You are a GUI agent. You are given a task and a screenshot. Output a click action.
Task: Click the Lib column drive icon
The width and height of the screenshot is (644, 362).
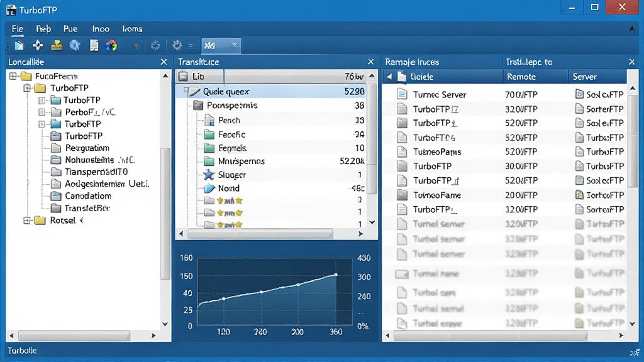(x=183, y=76)
